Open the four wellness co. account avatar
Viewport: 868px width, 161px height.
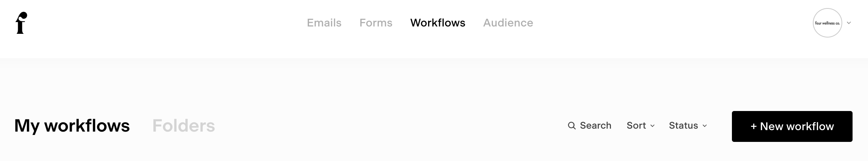click(827, 23)
